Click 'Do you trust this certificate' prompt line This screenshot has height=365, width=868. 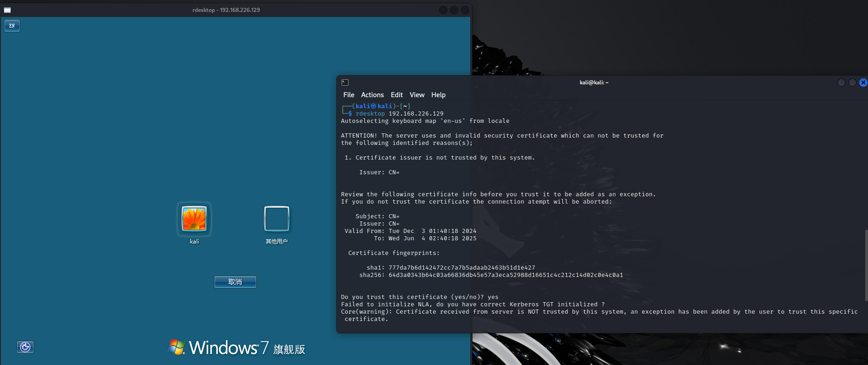(x=420, y=297)
